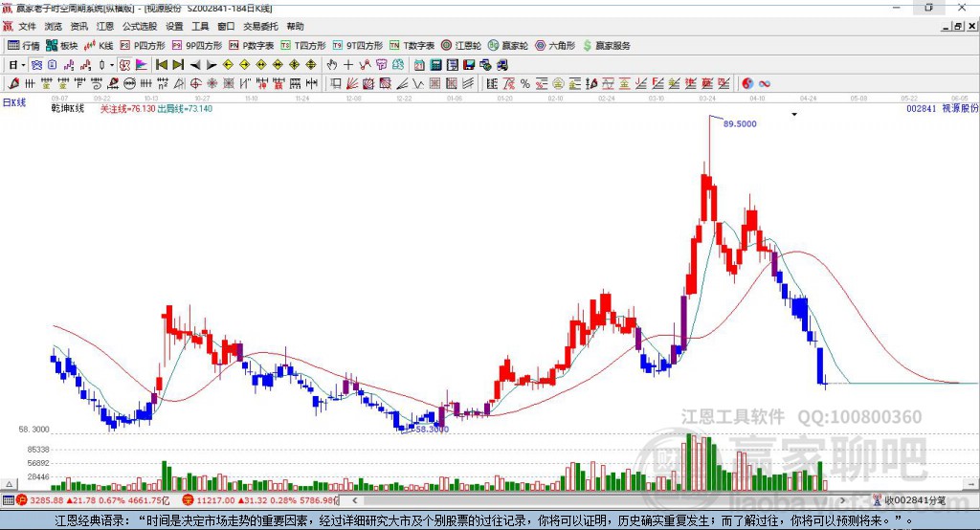Open the 9P四方形 tool
This screenshot has height=530, width=980.
(197, 46)
